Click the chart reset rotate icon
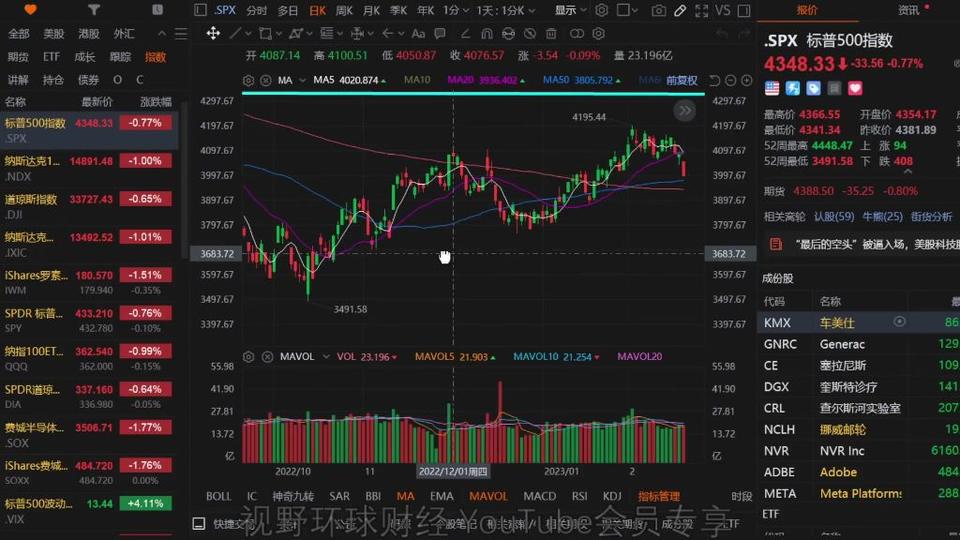The height and width of the screenshot is (540, 960). pyautogui.click(x=714, y=80)
